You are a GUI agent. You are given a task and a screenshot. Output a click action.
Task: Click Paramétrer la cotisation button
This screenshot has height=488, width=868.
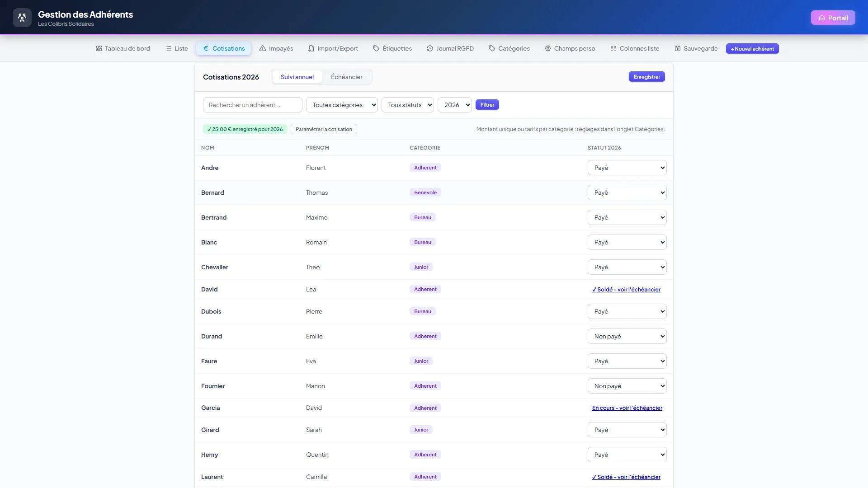[x=324, y=129]
